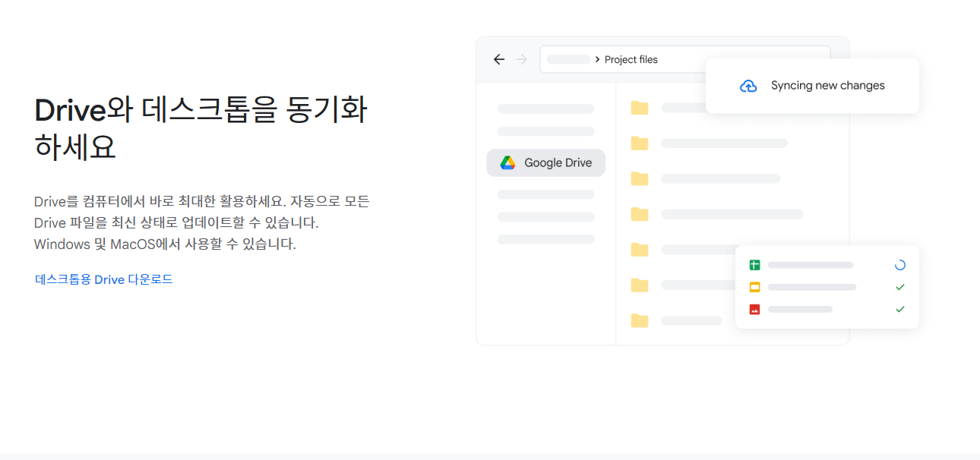Click the Drive와 데스크톱을 동기화하세요 heading
This screenshot has width=980, height=460.
[x=201, y=128]
